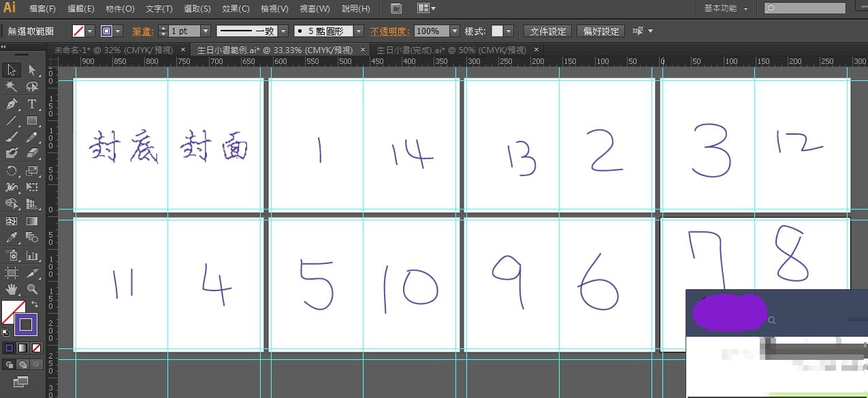Select the Selection (black arrow) tool

[x=12, y=70]
